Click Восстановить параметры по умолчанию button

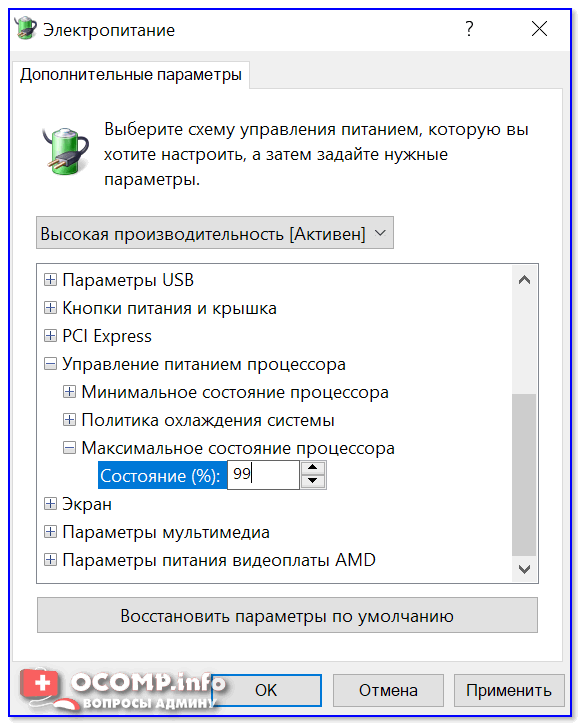[287, 615]
